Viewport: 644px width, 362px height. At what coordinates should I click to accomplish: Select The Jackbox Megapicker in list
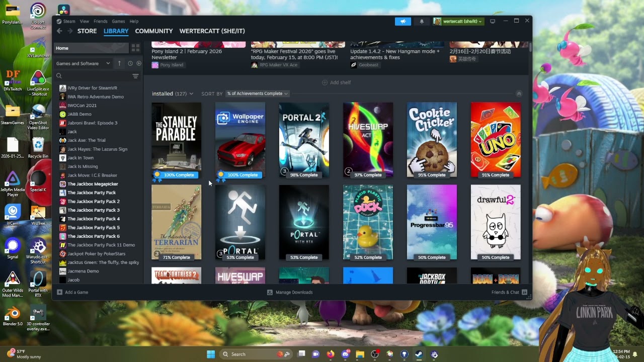tap(93, 184)
